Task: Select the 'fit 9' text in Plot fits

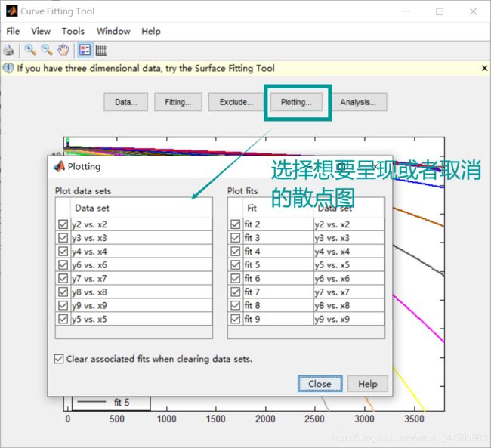Action: pyautogui.click(x=252, y=319)
